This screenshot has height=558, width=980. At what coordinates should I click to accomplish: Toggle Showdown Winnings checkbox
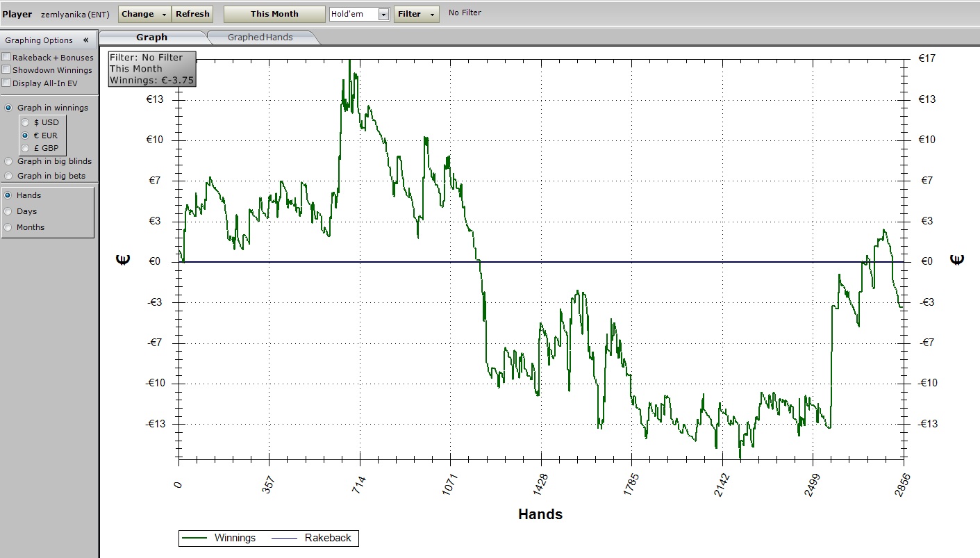[6, 70]
